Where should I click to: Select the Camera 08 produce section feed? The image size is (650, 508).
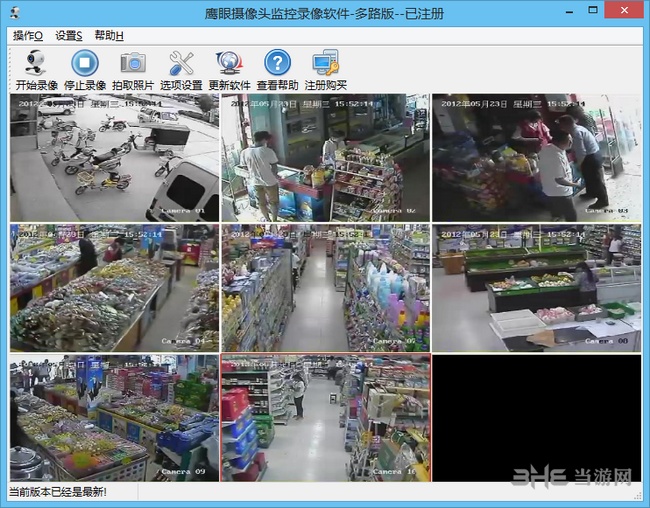537,288
